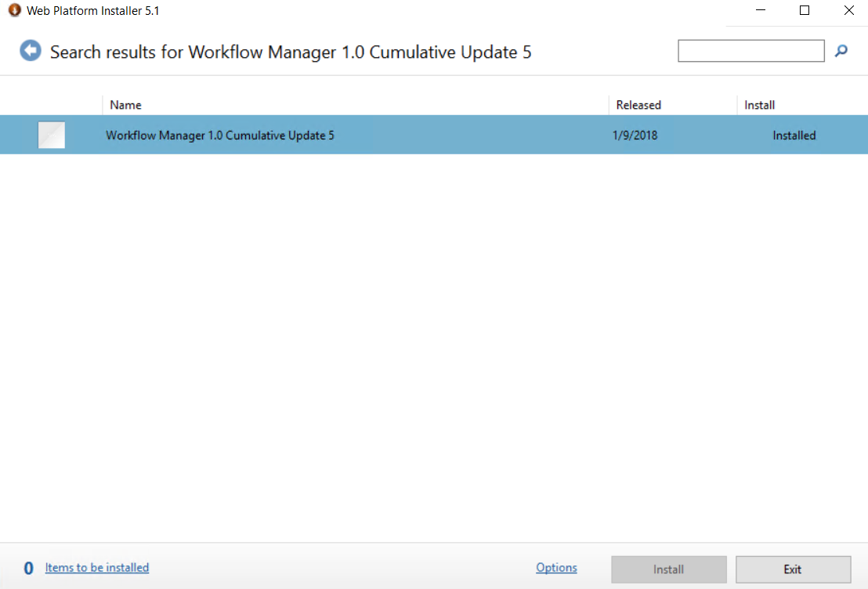Image resolution: width=868 pixels, height=589 pixels.
Task: Click the search magnifier icon
Action: coord(841,51)
